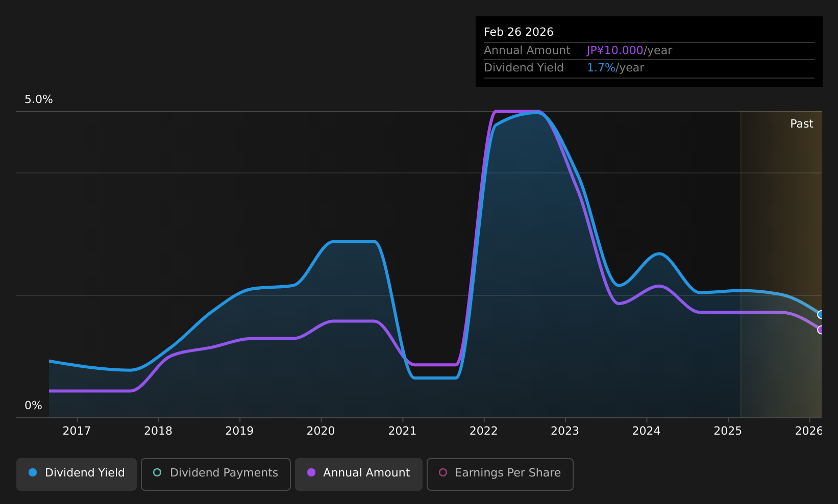
Task: Click the 2021 x-axis label
Action: tap(403, 431)
